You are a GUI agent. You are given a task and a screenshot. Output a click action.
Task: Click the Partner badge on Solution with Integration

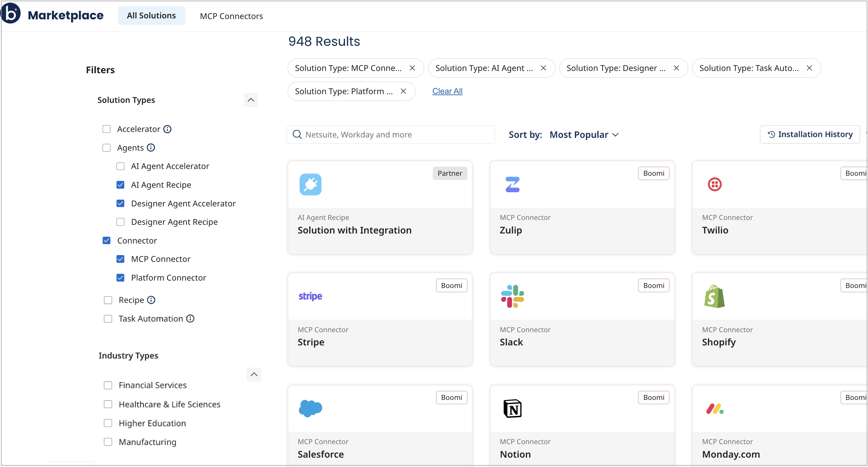pos(450,174)
